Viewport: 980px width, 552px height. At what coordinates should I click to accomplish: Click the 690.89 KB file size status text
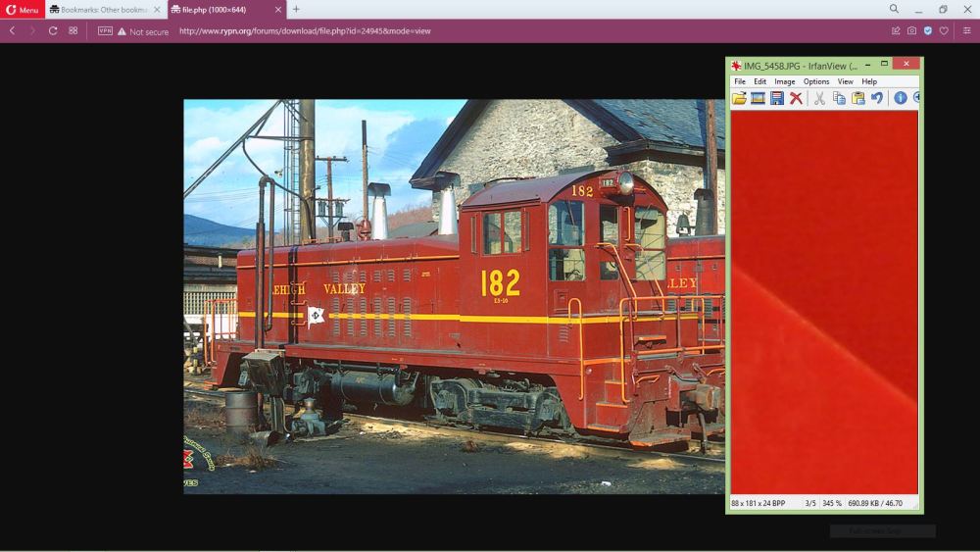coord(875,503)
